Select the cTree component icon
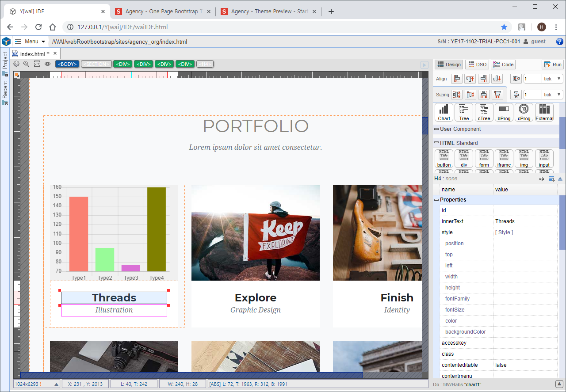The image size is (566, 392). 484,112
